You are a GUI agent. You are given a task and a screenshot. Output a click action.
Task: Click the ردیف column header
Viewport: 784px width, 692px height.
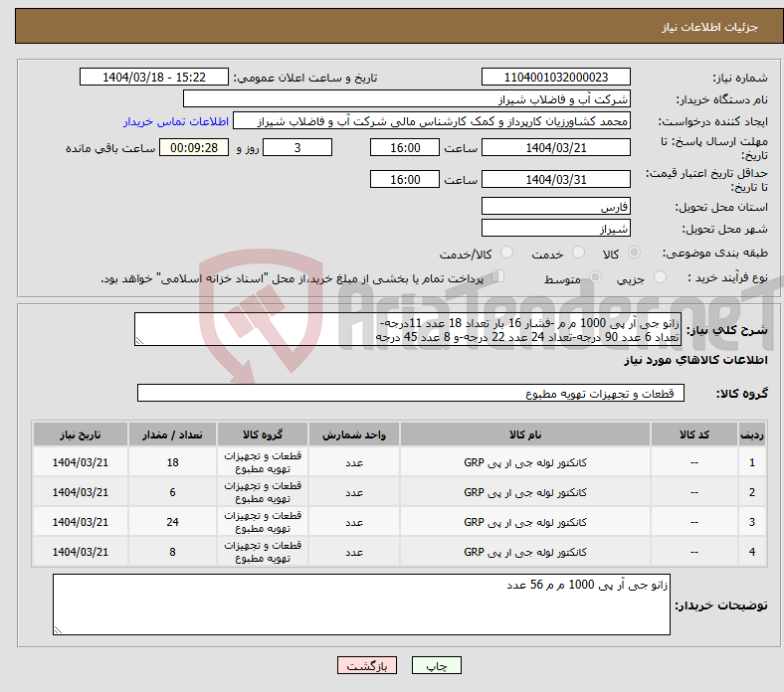[752, 434]
